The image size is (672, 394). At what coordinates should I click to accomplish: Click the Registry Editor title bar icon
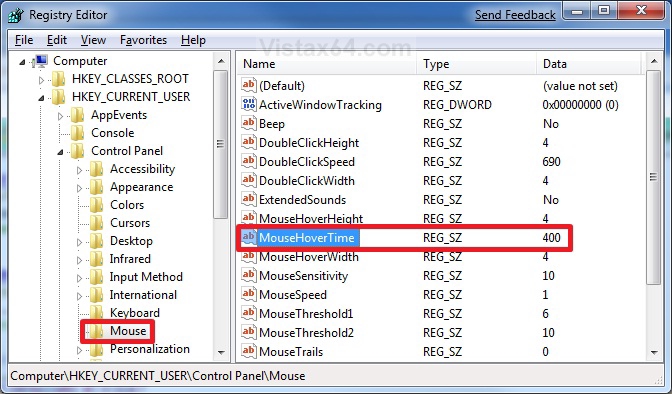(x=16, y=15)
